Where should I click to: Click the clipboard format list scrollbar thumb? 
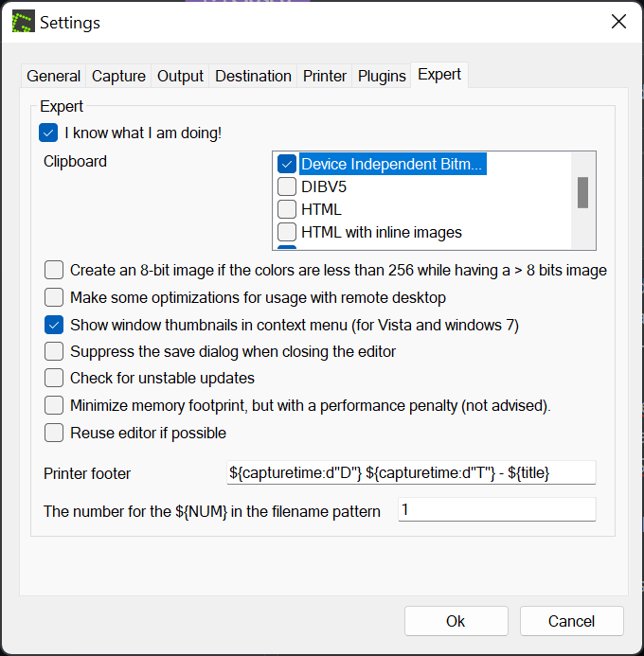click(x=582, y=192)
